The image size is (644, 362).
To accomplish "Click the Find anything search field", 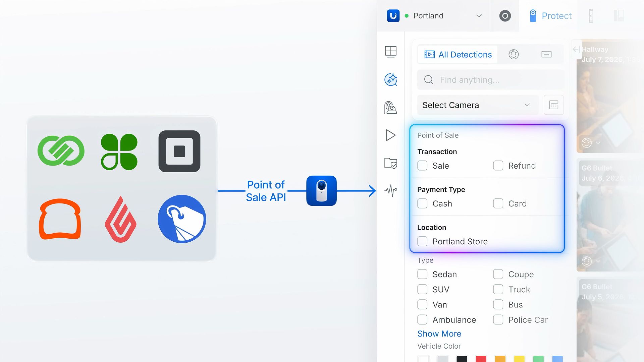I will (x=490, y=80).
